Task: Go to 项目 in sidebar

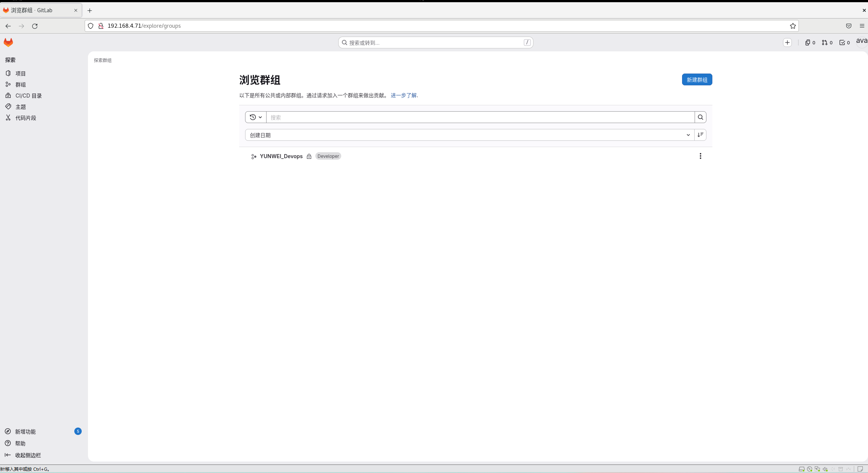Action: [20, 74]
